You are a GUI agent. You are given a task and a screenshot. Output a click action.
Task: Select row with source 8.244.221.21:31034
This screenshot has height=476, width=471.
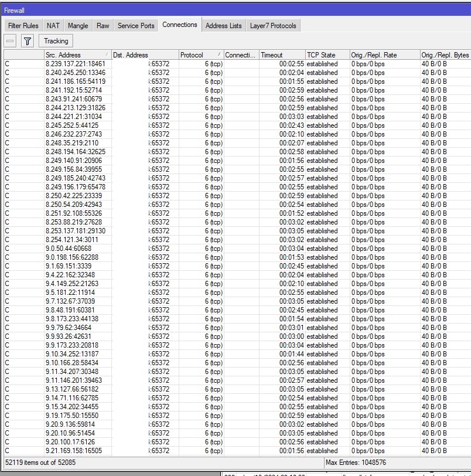237,117
